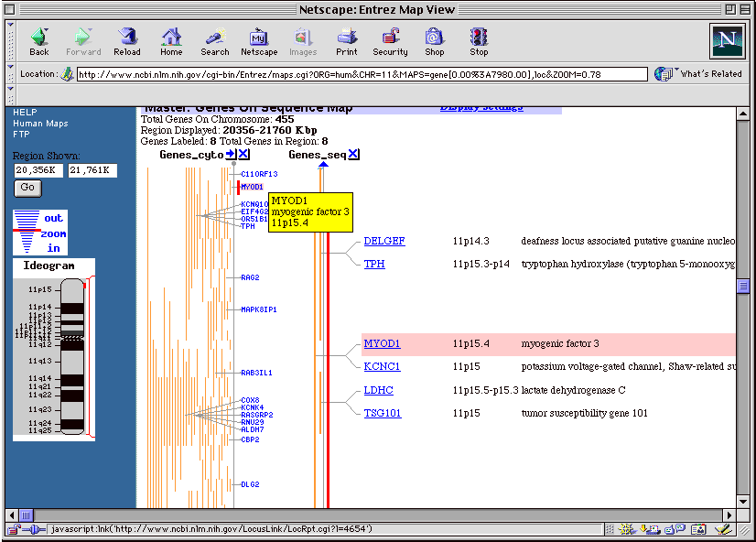Screen dimensions: 756x542
Task: Click the connection plug icon in status bar
Action: click(34, 529)
